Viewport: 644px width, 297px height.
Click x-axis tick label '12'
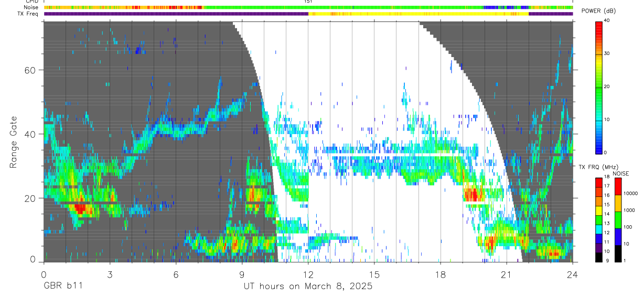pyautogui.click(x=308, y=274)
